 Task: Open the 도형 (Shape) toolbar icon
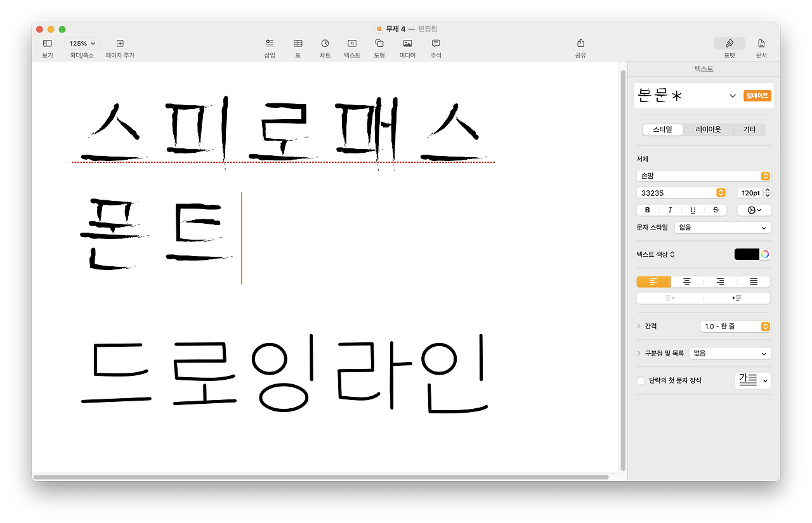[x=379, y=43]
